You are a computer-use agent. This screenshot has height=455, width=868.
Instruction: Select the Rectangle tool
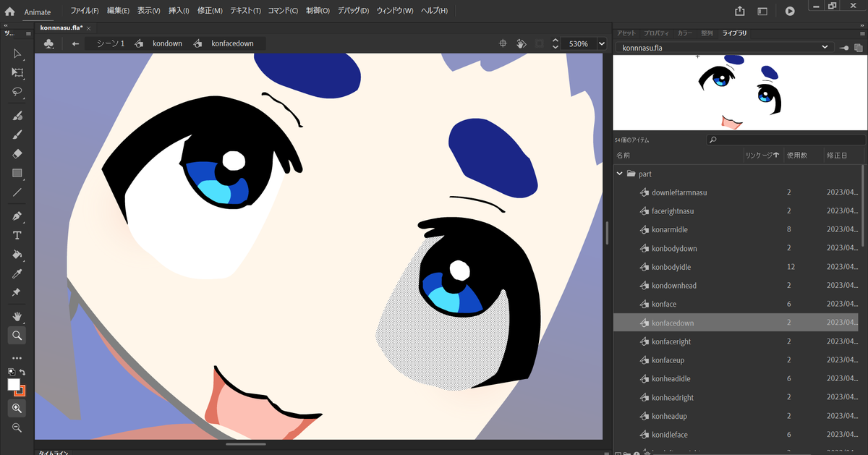tap(17, 173)
